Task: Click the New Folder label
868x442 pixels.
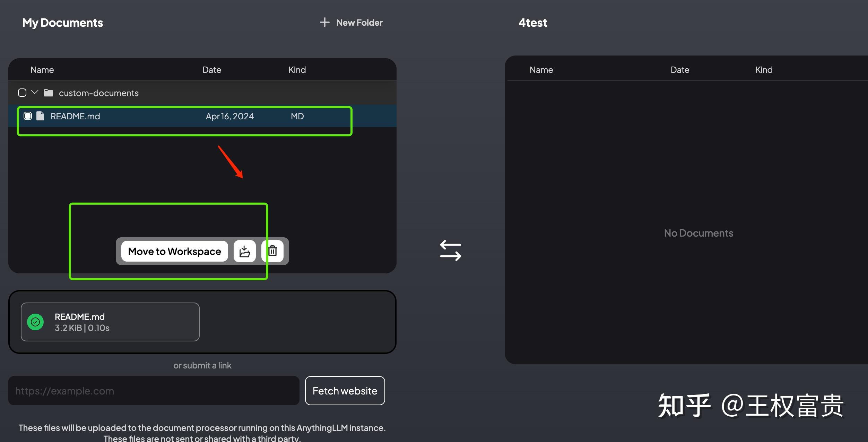Action: pyautogui.click(x=359, y=23)
